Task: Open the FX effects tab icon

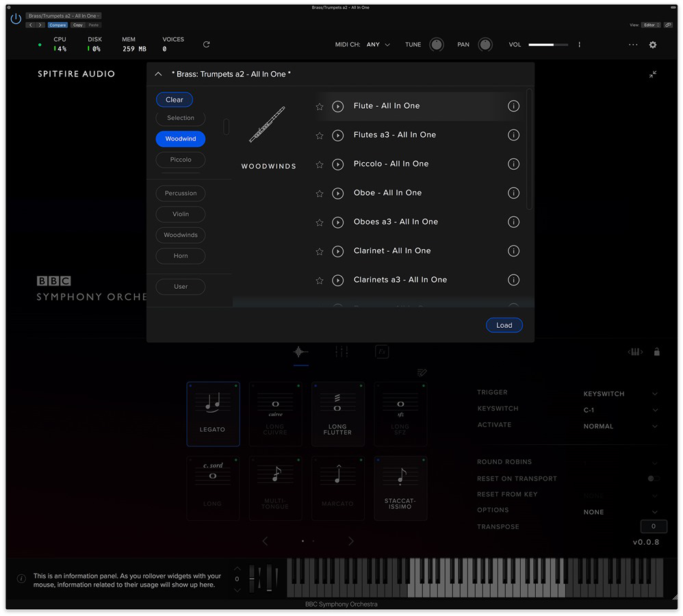Action: click(x=382, y=352)
